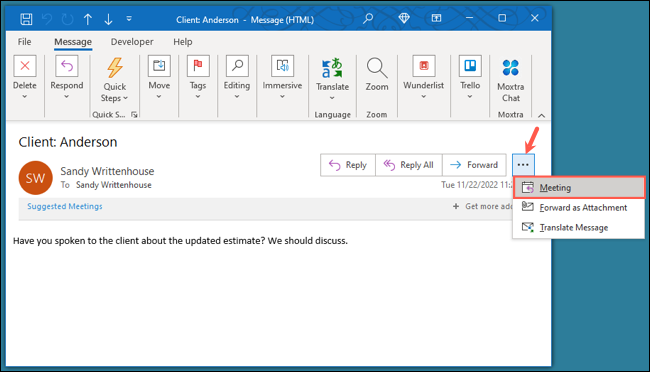Click recipient Sandy Writtenhouse in To line
This screenshot has width=650, height=372.
pyautogui.click(x=114, y=185)
